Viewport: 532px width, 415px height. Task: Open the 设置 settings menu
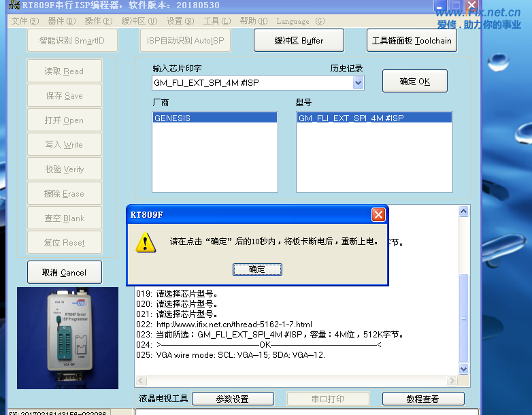tap(179, 21)
